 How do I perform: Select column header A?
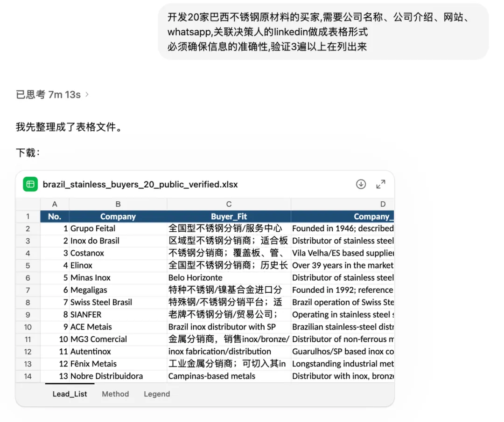[x=55, y=204]
